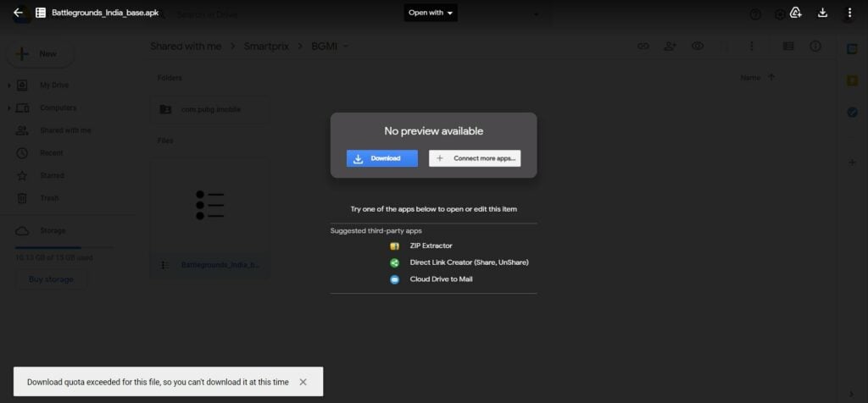Click the plus add-ons icon in side panel
Image resolution: width=868 pixels, height=403 pixels.
[x=852, y=163]
